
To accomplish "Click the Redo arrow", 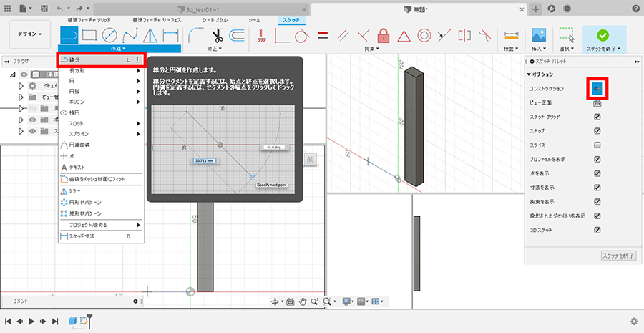I will [79, 9].
